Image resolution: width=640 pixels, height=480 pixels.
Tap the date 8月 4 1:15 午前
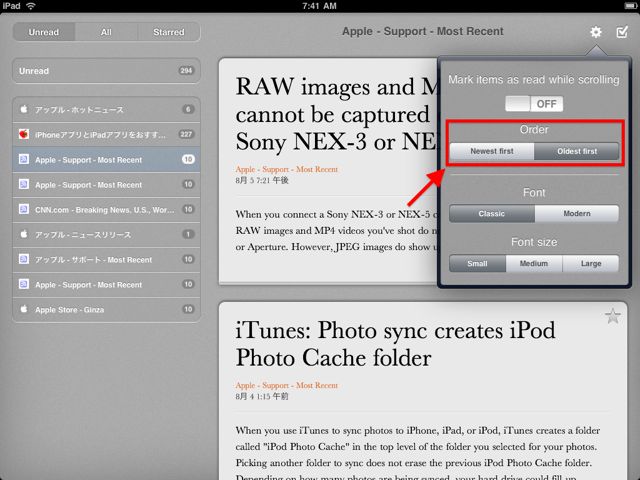click(x=262, y=396)
